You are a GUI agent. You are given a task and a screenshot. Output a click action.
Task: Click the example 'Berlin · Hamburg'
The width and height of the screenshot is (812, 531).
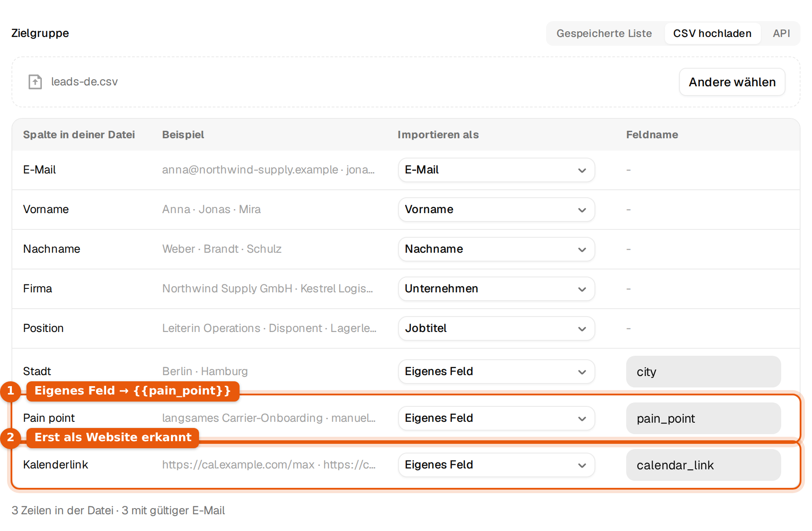point(205,371)
